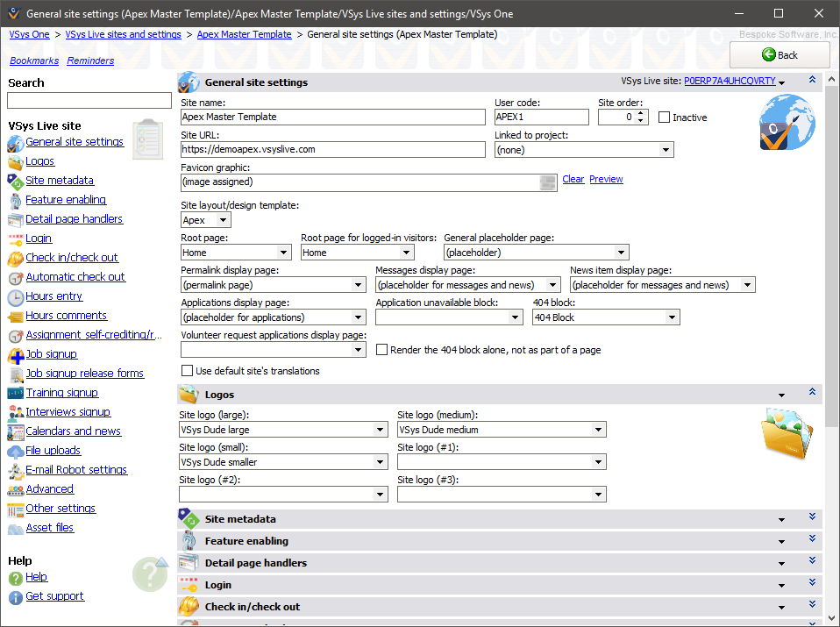Click the browse icon in Favicon graphic field
840x627 pixels.
click(x=548, y=182)
